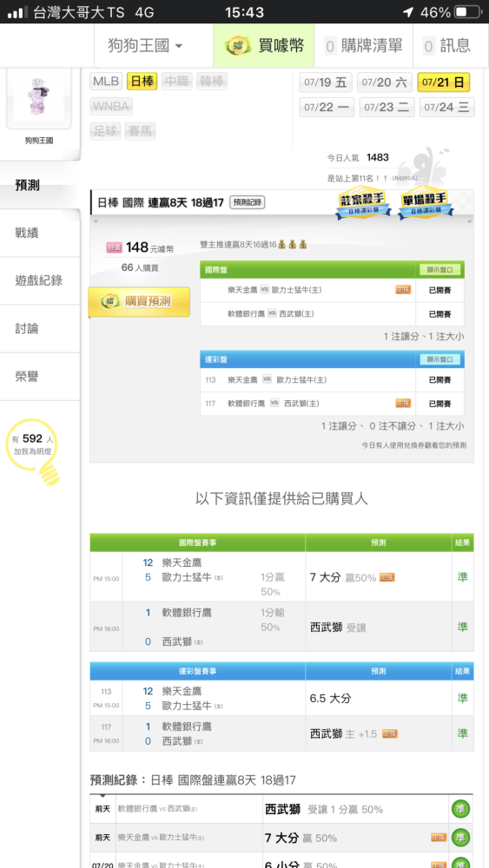Image resolution: width=489 pixels, height=868 pixels.
Task: Choose date 07/19 五
Action: point(326,82)
